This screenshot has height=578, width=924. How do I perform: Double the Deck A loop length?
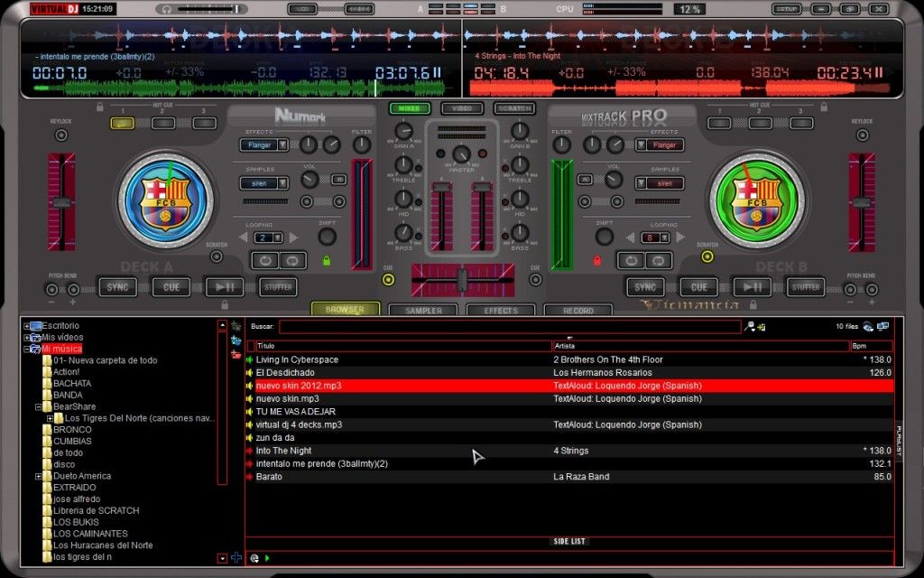tap(293, 238)
